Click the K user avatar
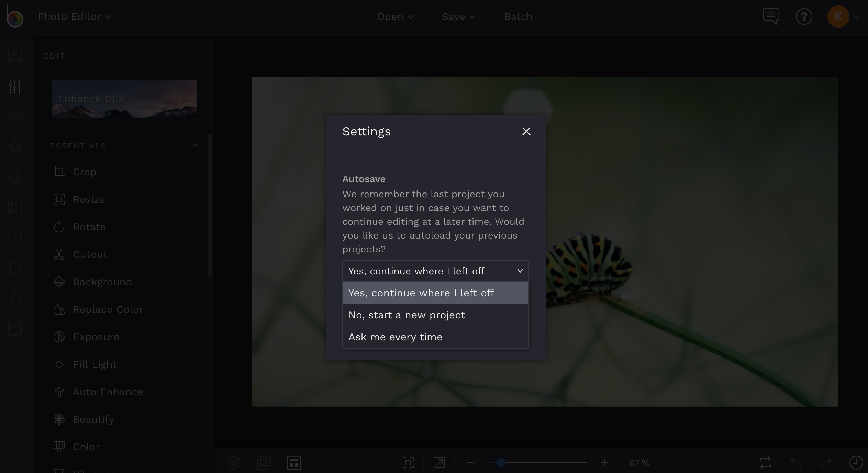 [838, 16]
